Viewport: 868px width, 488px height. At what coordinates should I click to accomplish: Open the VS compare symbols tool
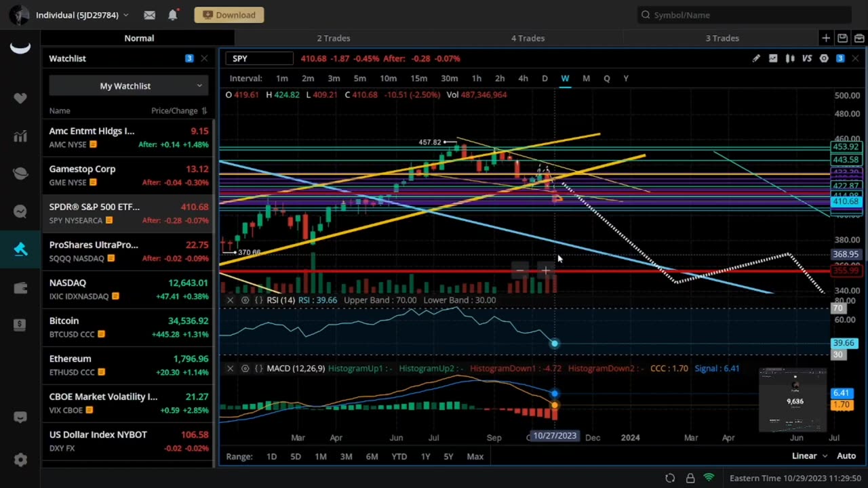[x=807, y=58]
